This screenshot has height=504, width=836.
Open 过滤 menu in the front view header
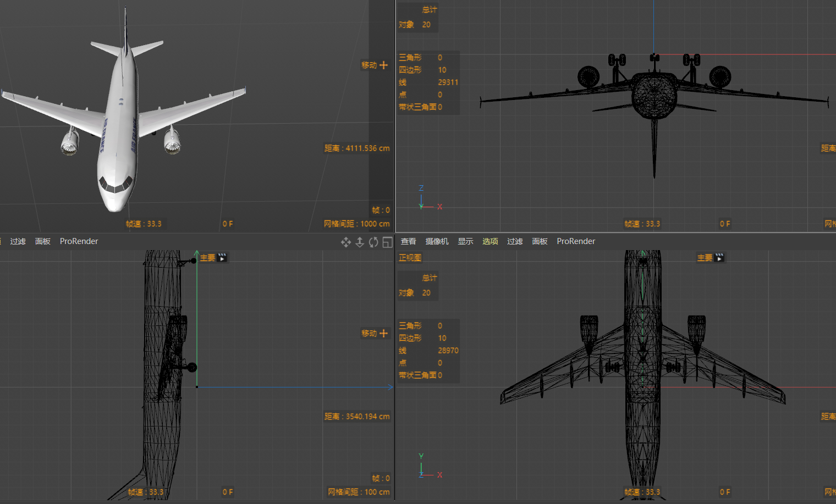(x=515, y=241)
